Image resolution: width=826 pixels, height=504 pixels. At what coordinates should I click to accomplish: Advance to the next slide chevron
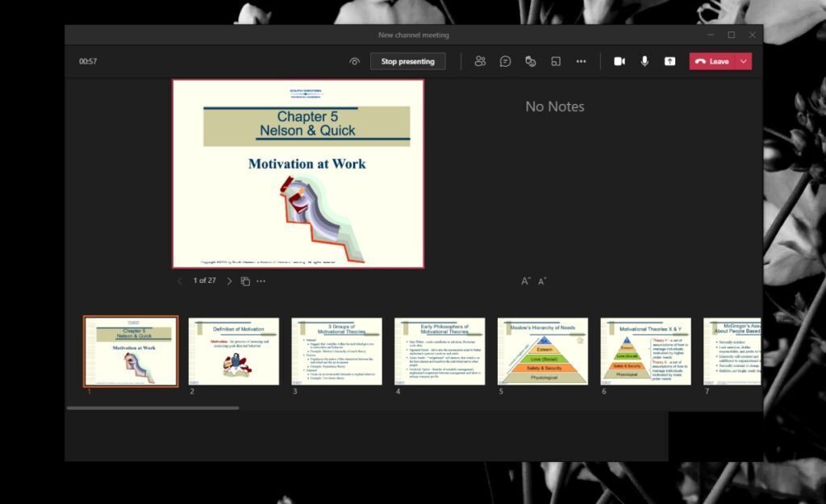point(229,281)
